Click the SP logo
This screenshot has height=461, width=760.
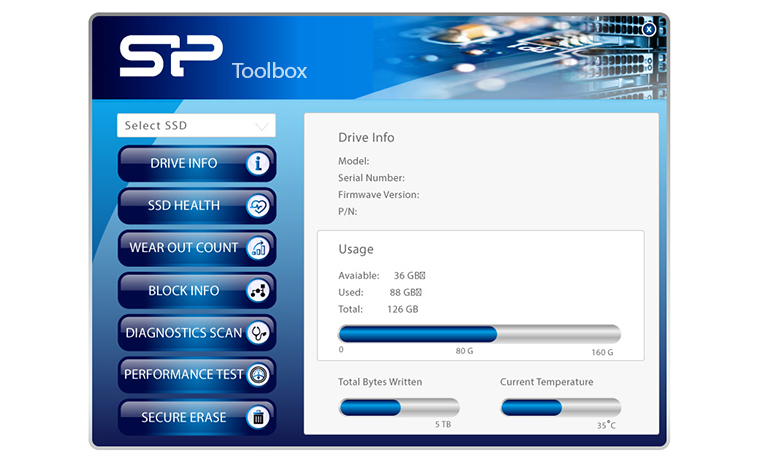171,56
